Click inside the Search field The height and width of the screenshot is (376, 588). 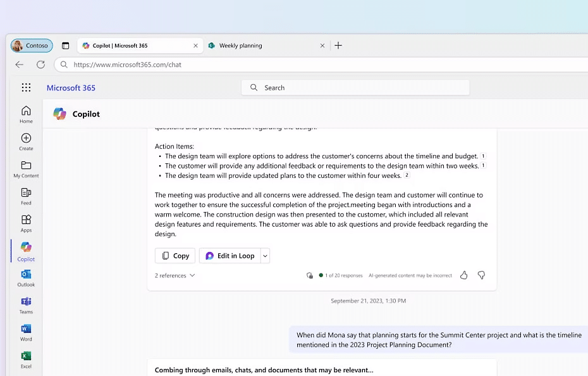coord(354,87)
